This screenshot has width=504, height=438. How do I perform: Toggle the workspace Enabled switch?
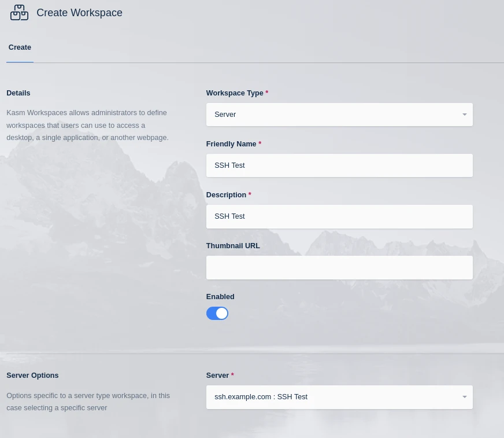coord(217,313)
